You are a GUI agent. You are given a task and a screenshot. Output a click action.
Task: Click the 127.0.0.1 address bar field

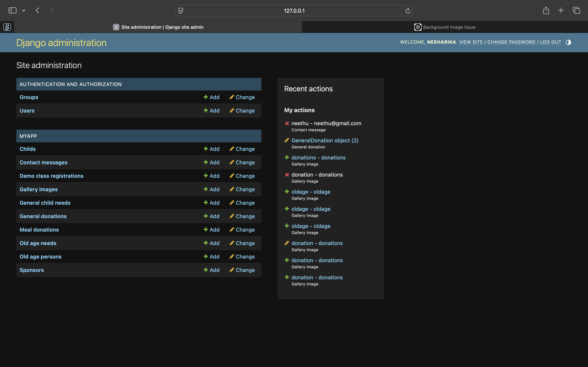[294, 11]
